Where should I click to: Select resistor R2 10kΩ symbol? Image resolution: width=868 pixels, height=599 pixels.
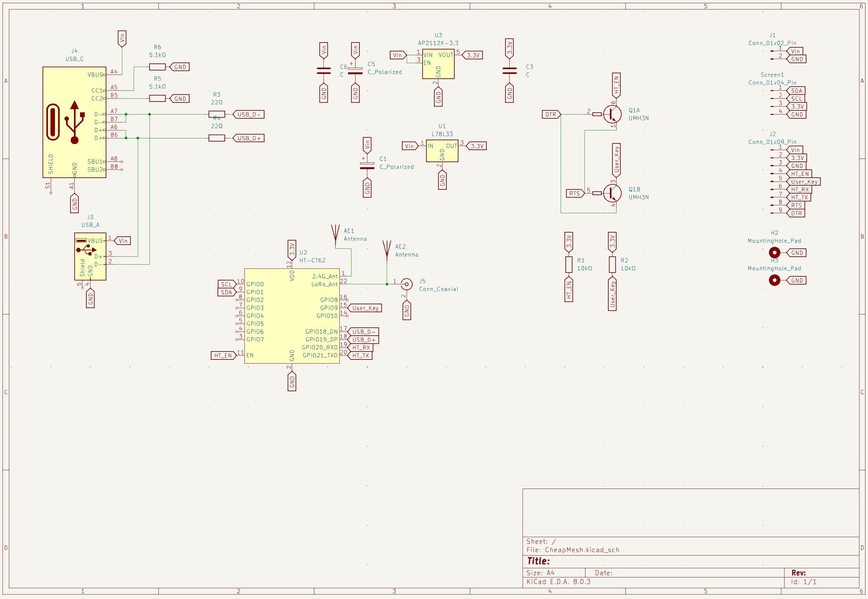(x=612, y=264)
